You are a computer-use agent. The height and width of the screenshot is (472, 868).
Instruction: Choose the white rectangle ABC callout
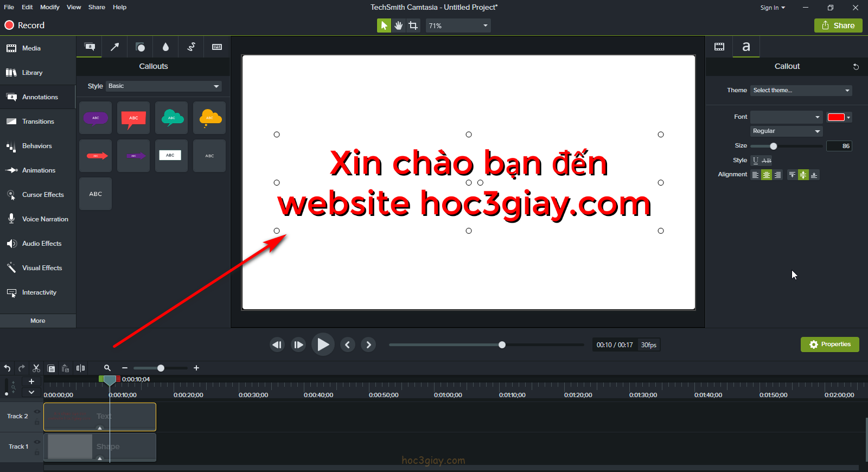click(171, 156)
